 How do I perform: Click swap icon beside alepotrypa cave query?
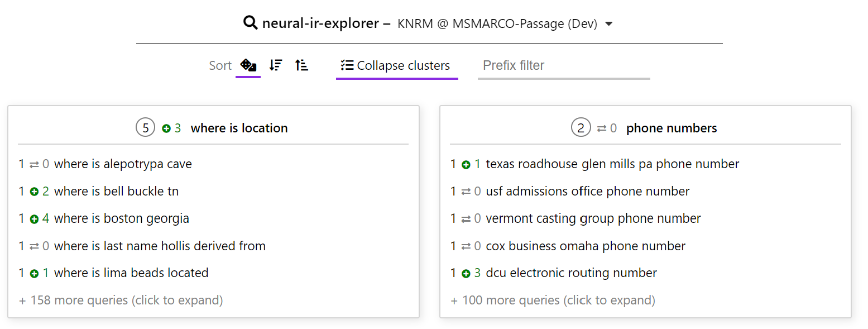point(34,164)
